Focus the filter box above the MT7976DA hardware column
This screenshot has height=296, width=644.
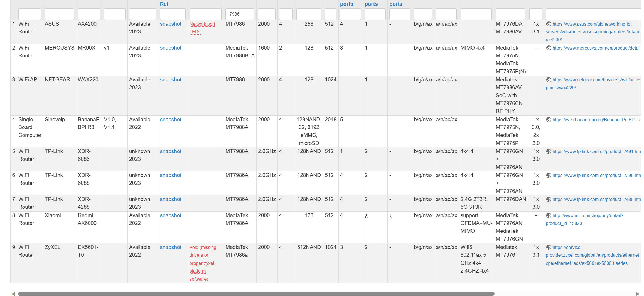(510, 14)
